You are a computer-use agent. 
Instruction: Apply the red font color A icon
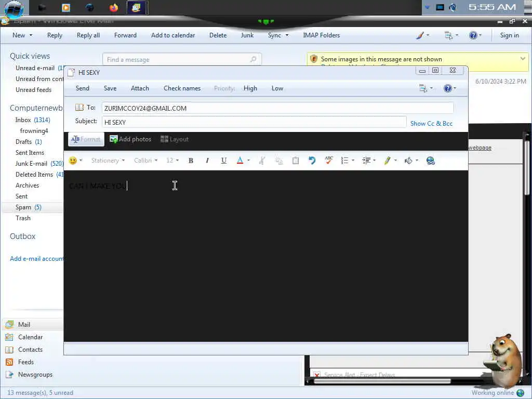(x=240, y=161)
